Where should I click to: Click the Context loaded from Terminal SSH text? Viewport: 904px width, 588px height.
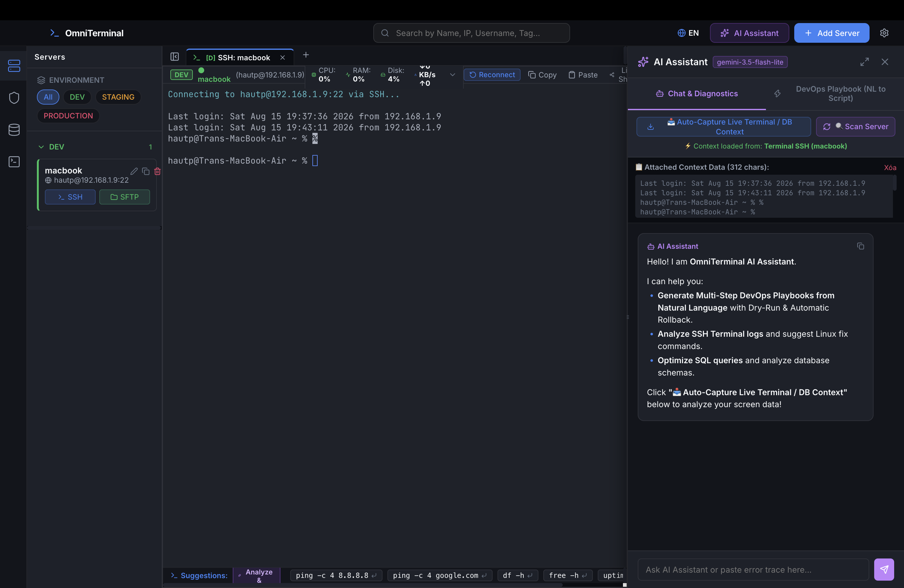pyautogui.click(x=766, y=146)
